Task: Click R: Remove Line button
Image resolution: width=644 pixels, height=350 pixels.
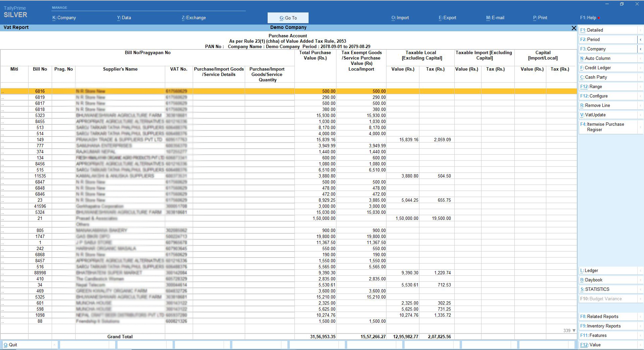Action: pos(608,105)
